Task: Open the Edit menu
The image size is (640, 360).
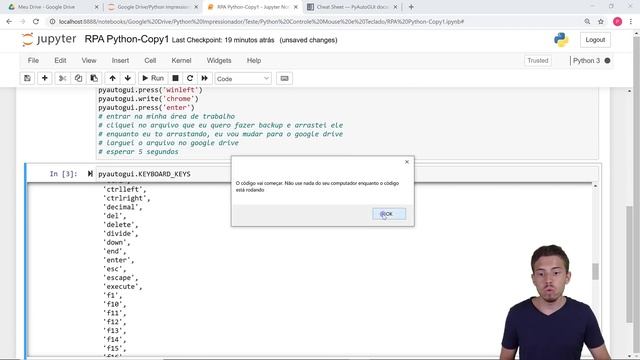Action: coord(60,60)
